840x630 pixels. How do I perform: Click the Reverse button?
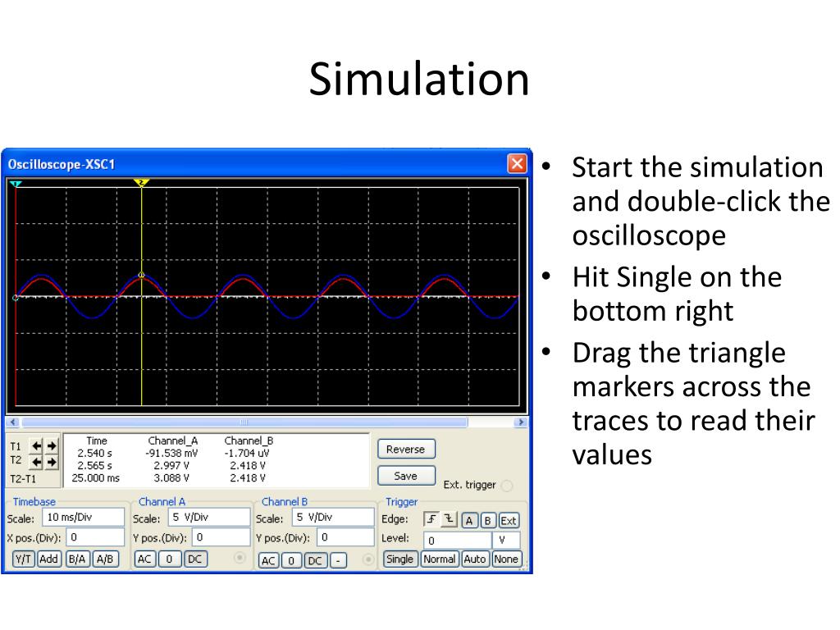(x=406, y=449)
